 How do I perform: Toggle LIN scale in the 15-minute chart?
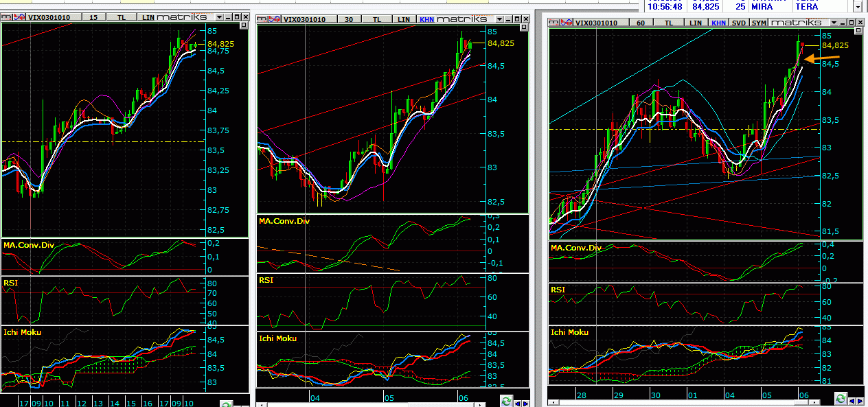tap(148, 16)
